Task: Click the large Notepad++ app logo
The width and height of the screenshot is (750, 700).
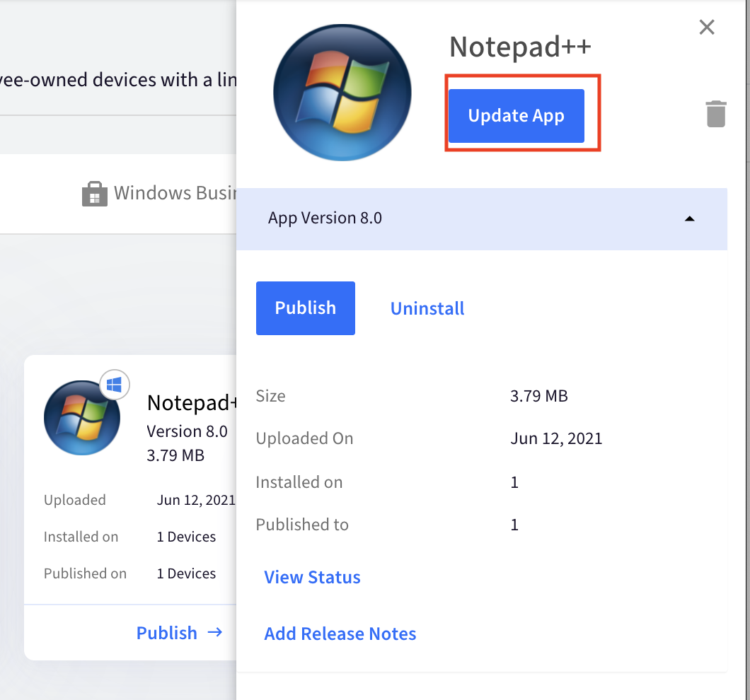Action: pos(342,93)
